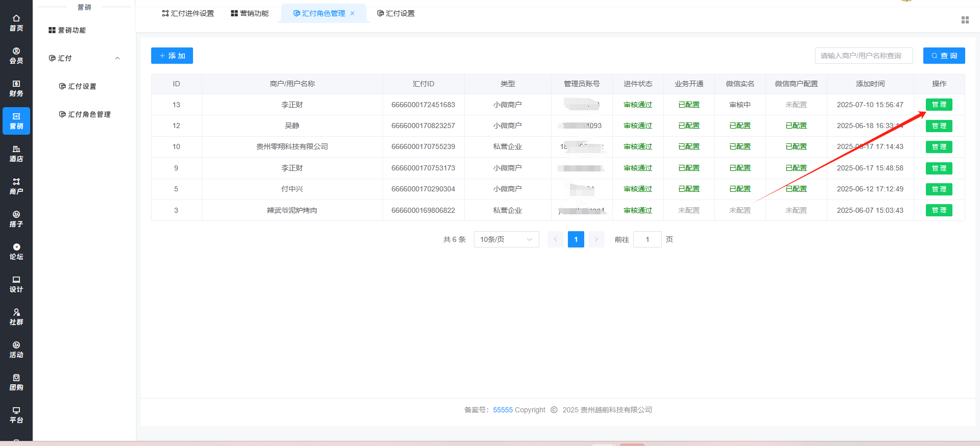Open the 团购 group-buy sidebar icon
This screenshot has width=980, height=446.
16,382
